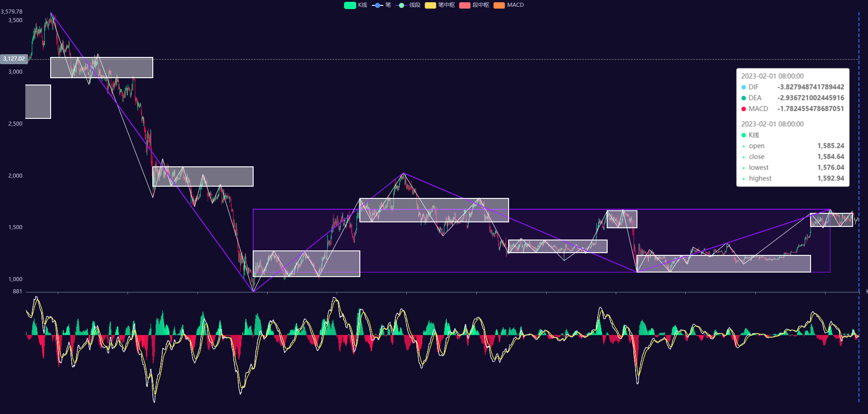Image resolution: width=868 pixels, height=414 pixels.
Task: Click the 段中枢 red legend swatch
Action: (x=465, y=5)
